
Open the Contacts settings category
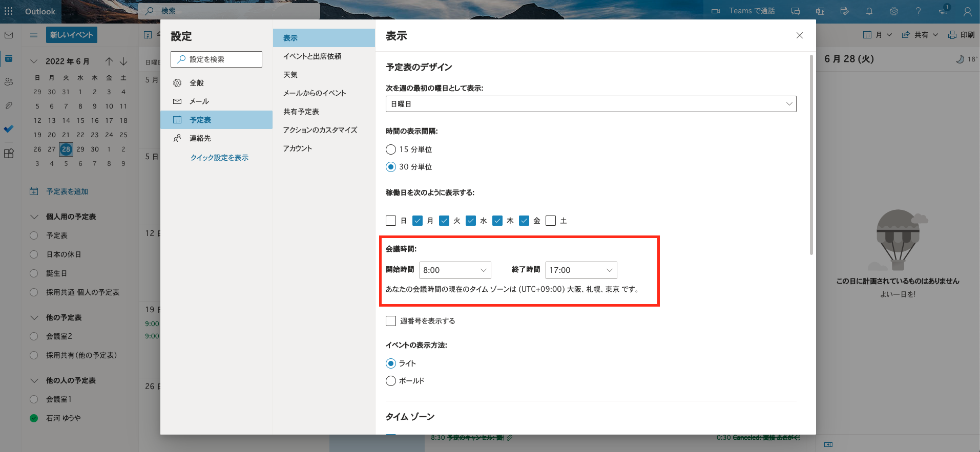216,138
